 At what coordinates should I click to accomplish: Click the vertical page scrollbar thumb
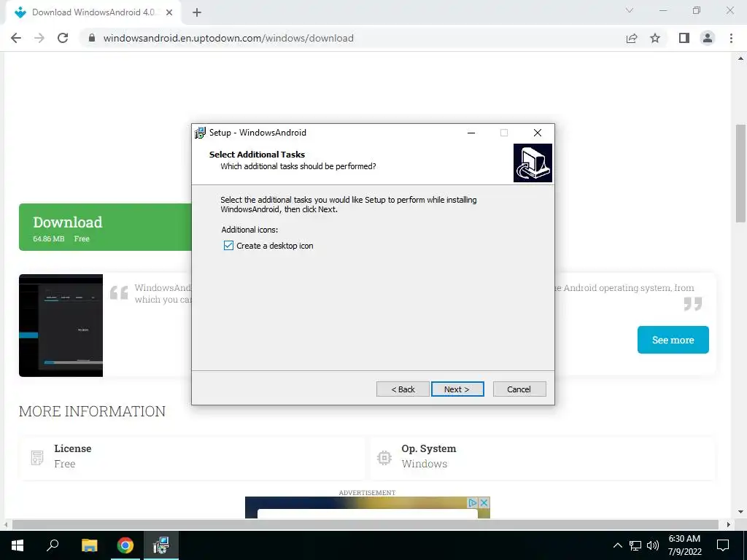(740, 174)
